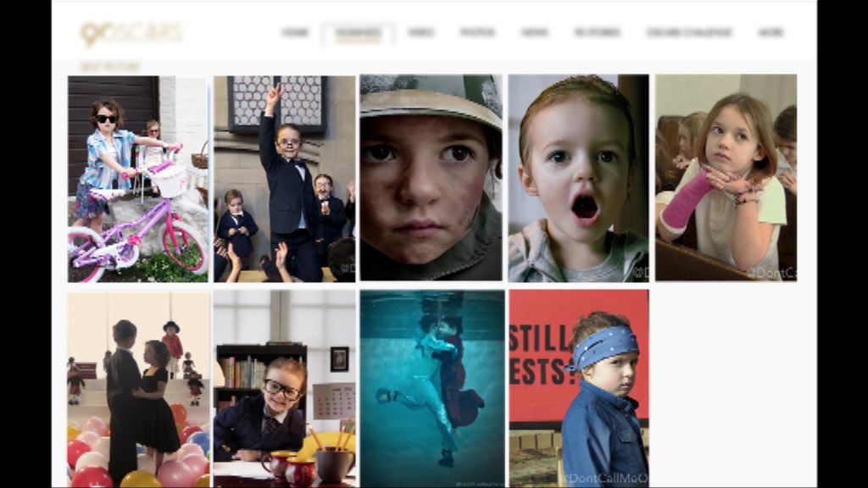
Task: Open the Home menu item
Action: click(x=295, y=33)
